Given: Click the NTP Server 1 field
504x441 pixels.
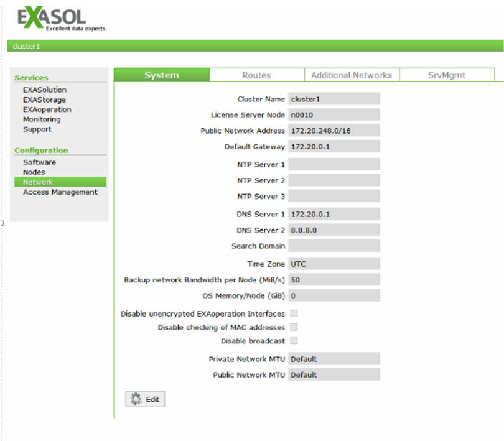Looking at the screenshot, I should pyautogui.click(x=334, y=164).
